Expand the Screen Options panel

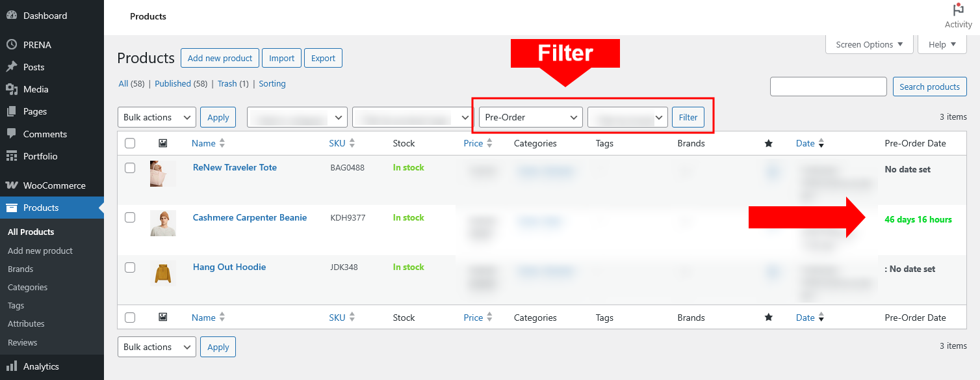pos(869,44)
